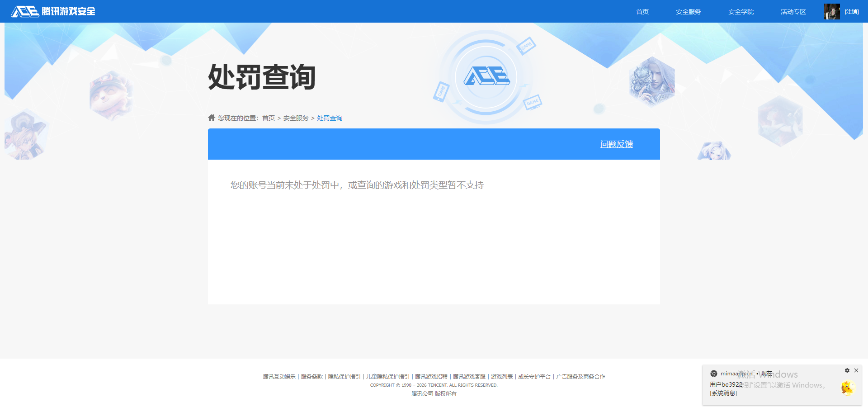Screen dimensions: 868x412
Task: Open the 安全学院 menu item
Action: [x=740, y=11]
